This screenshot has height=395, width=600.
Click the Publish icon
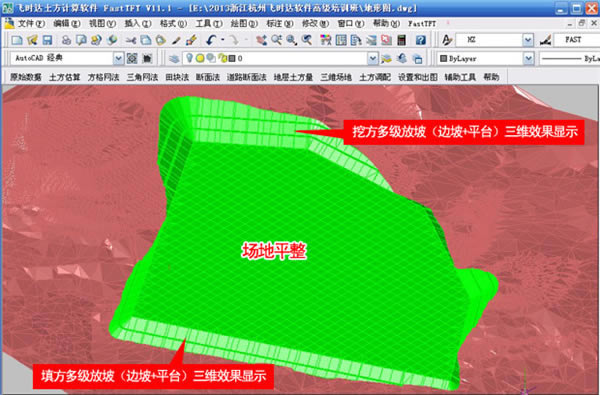pos(96,40)
